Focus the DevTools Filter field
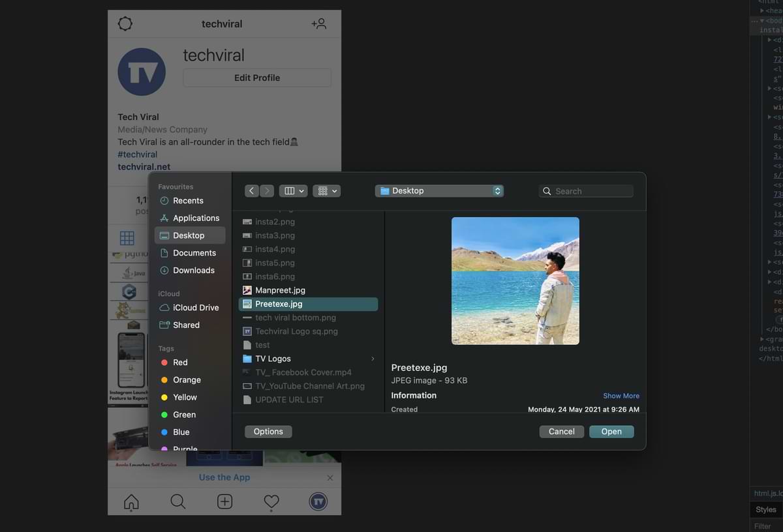 (x=767, y=526)
